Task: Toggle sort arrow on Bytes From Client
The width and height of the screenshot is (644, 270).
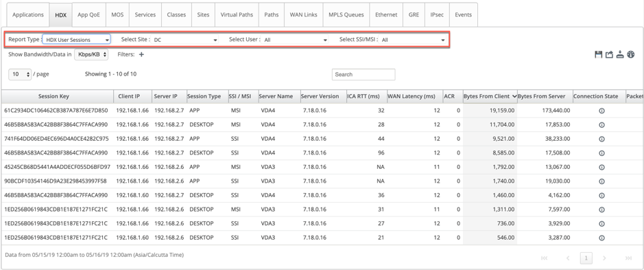Action: point(514,96)
